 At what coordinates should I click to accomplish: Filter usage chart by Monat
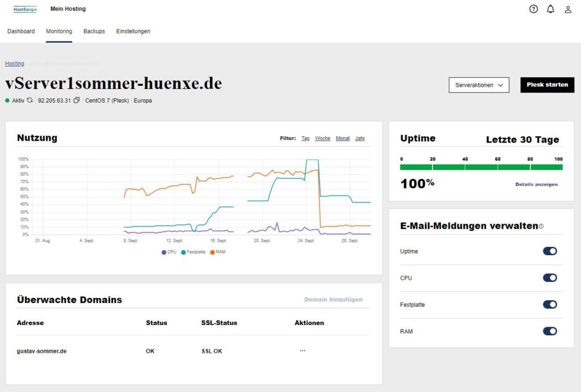343,138
